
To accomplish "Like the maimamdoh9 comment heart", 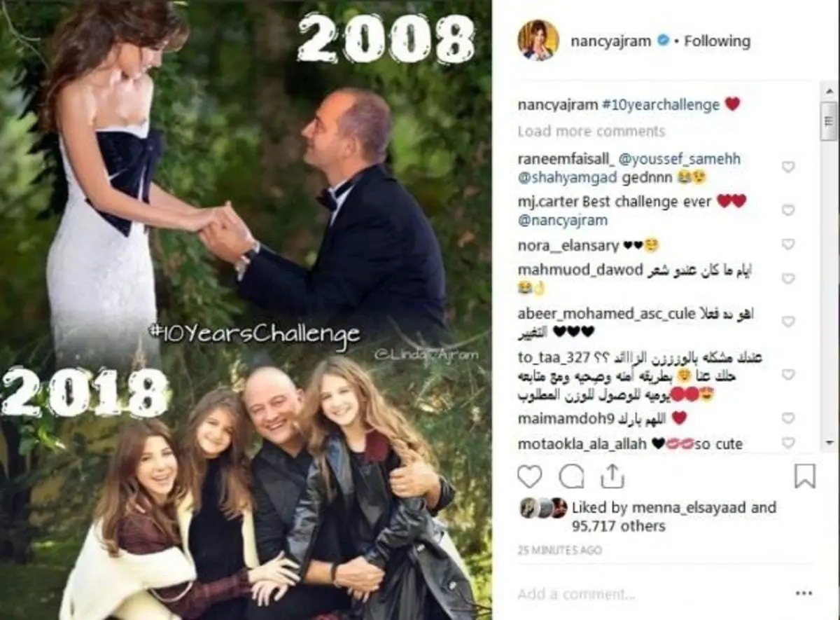I will tap(788, 418).
